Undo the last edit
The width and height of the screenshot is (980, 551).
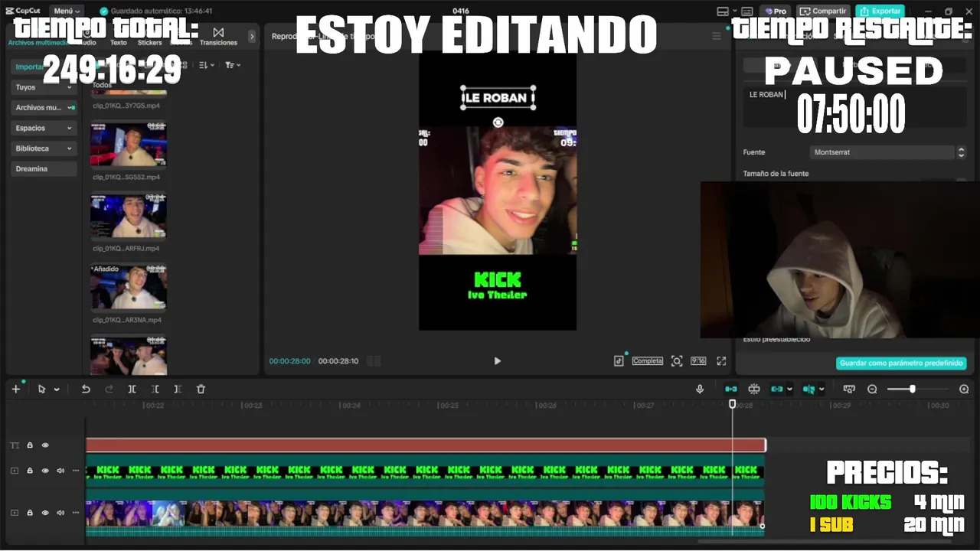click(86, 389)
